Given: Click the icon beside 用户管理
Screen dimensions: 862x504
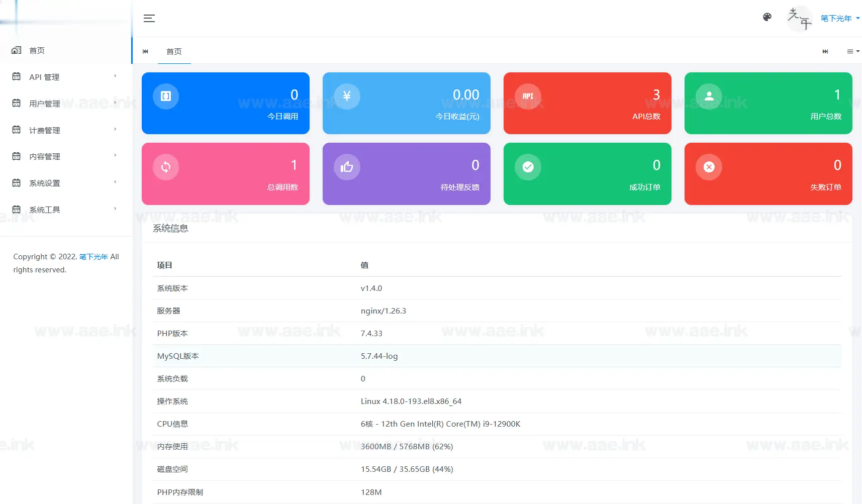Looking at the screenshot, I should tap(17, 103).
